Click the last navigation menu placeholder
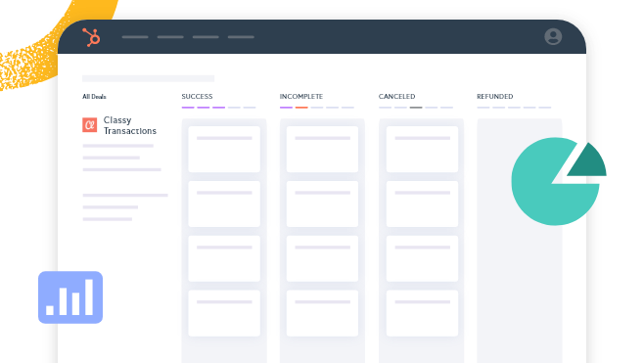The image size is (644, 363). 241,37
